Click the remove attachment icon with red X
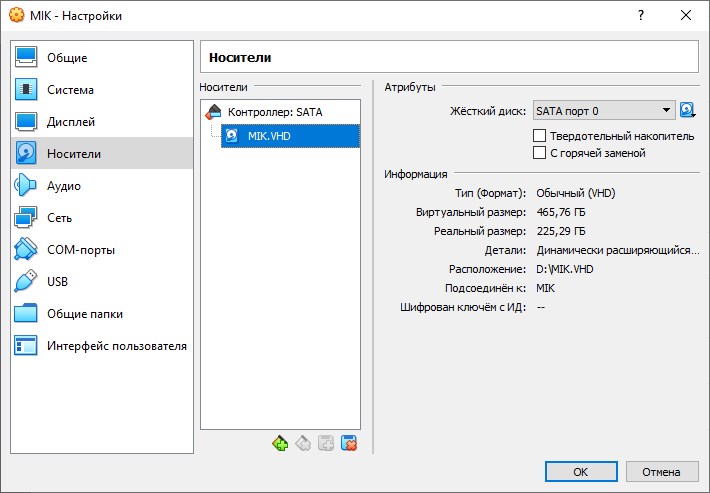The image size is (710, 493). point(349,443)
